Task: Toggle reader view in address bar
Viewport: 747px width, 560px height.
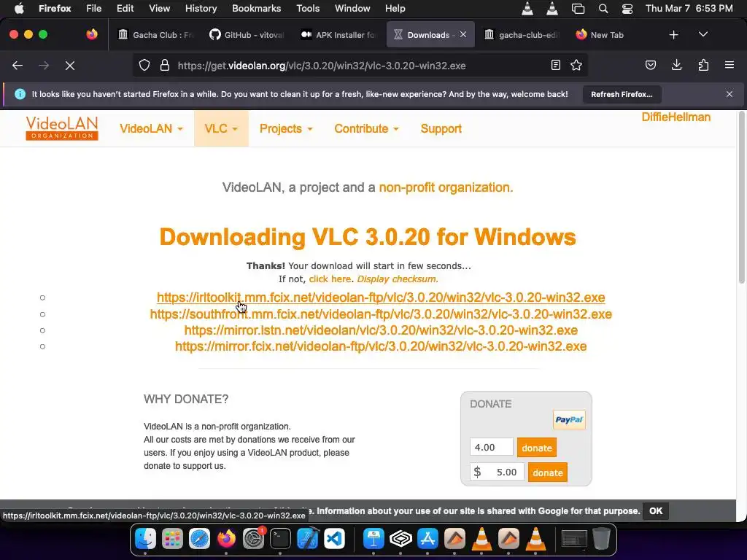Action: (555, 65)
